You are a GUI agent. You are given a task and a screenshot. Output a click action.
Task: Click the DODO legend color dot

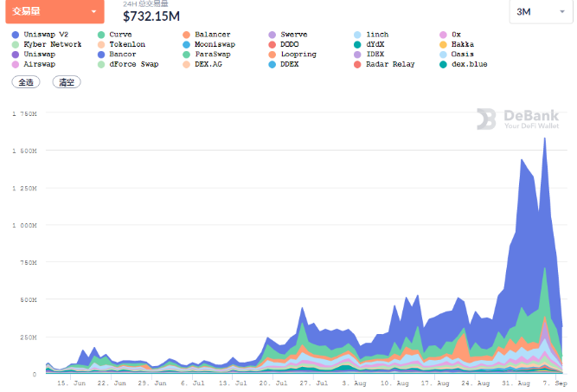coord(272,44)
